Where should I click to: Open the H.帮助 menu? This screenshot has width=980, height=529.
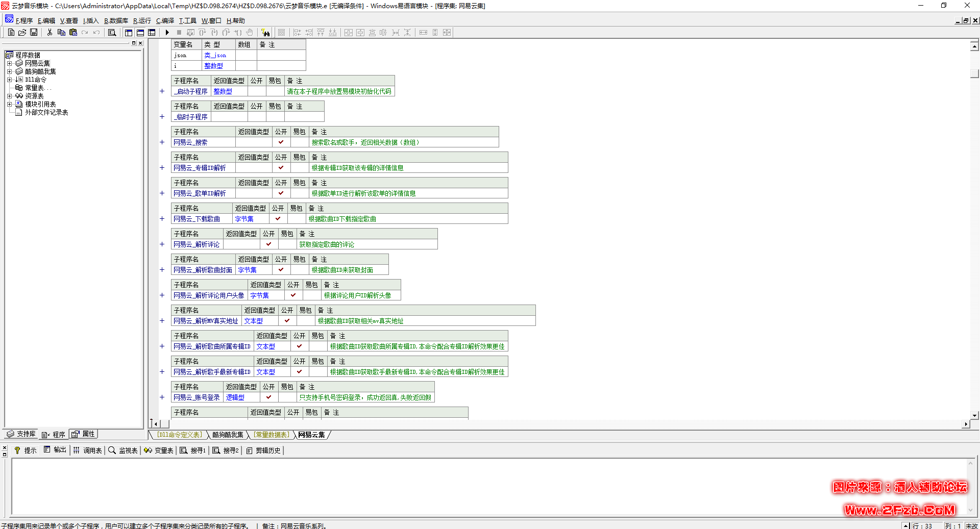click(x=236, y=20)
